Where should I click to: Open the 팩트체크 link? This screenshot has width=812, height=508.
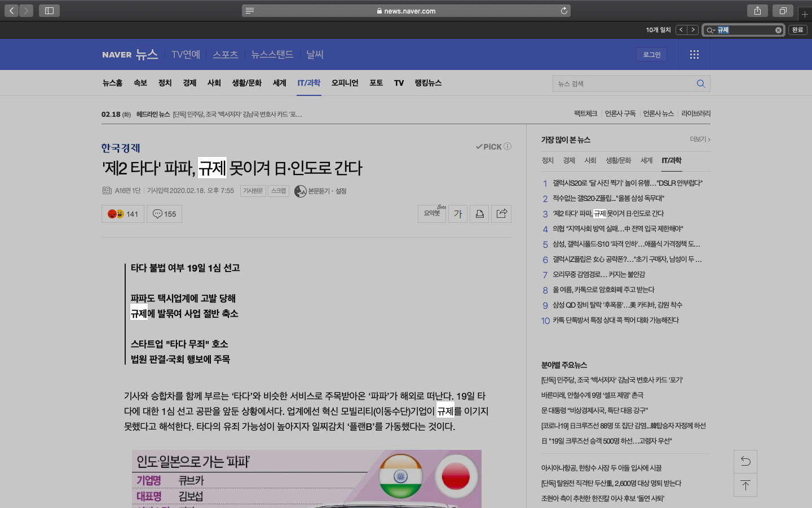coord(585,113)
